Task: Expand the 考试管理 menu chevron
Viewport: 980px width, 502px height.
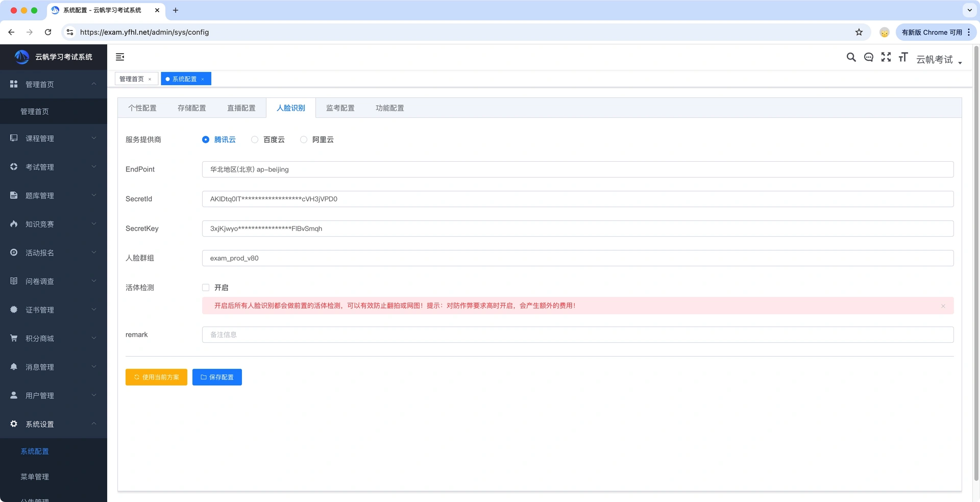Action: 94,167
